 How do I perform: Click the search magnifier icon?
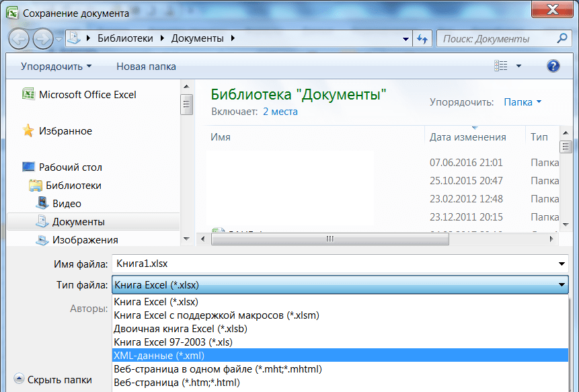(562, 38)
